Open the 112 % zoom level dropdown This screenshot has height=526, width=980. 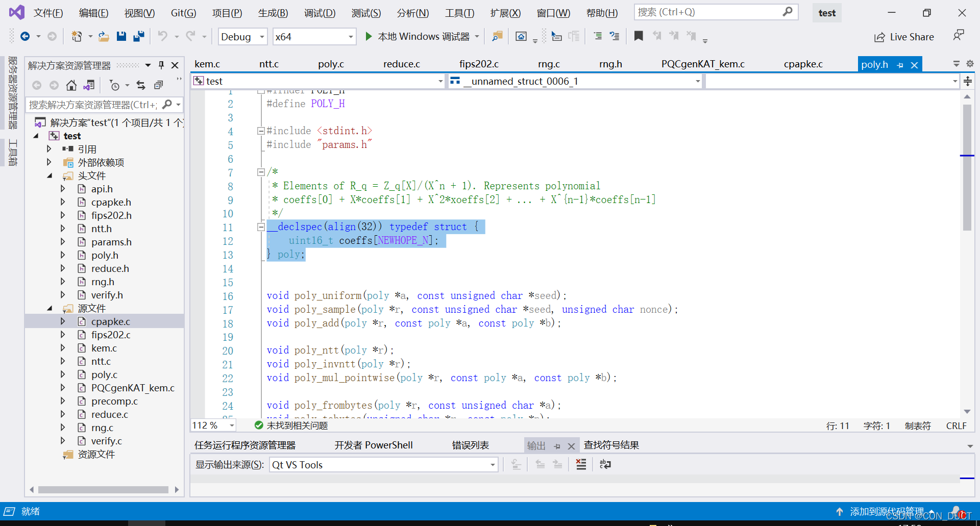[213, 425]
